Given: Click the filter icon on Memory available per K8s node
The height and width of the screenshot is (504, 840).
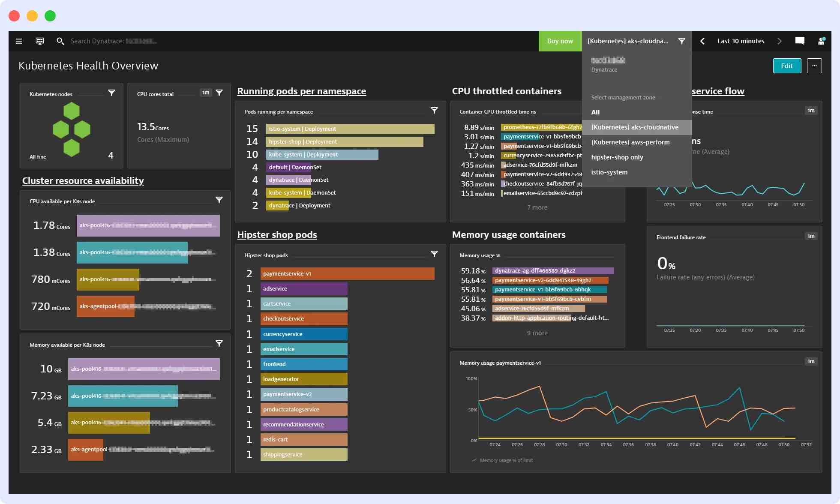Looking at the screenshot, I should (219, 343).
